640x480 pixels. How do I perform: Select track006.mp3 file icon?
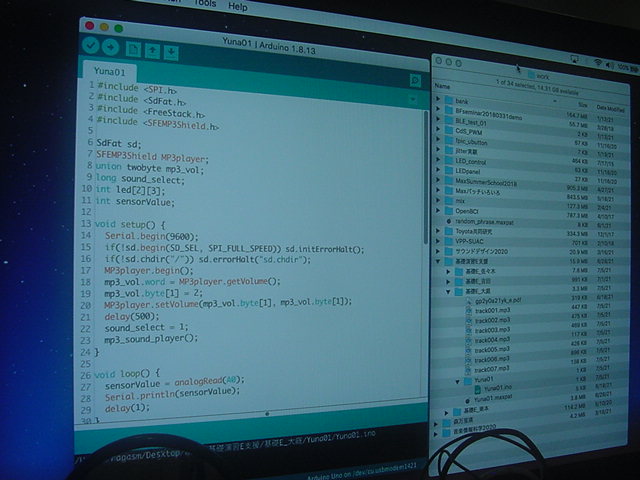coord(469,360)
